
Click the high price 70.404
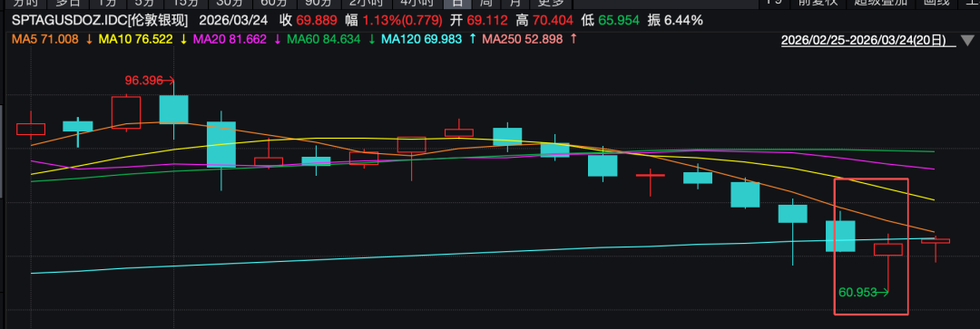pos(553,20)
